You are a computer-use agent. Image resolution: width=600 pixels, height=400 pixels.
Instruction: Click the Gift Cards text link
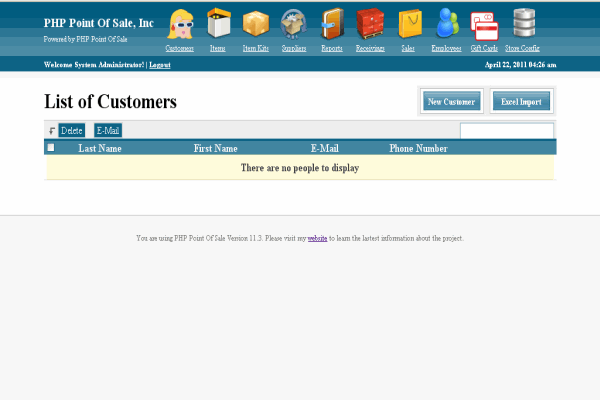(x=484, y=48)
